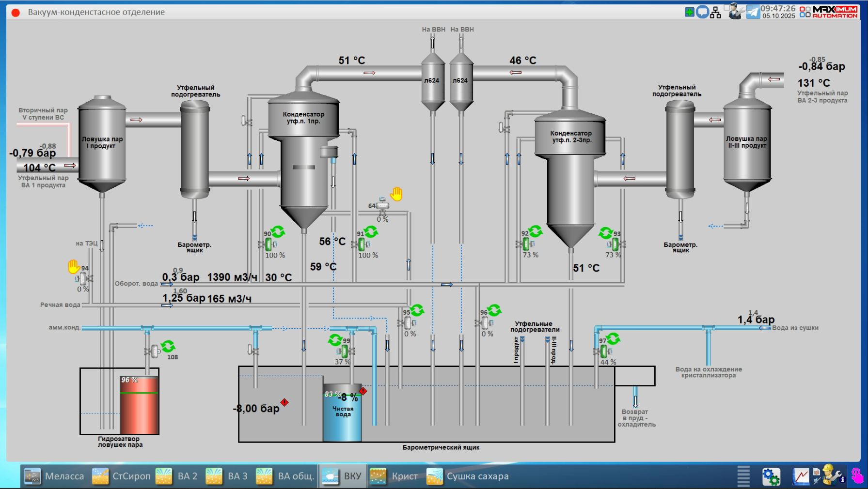Open the blue-green gears settings icon
Image resolution: width=868 pixels, height=489 pixels.
pyautogui.click(x=771, y=476)
